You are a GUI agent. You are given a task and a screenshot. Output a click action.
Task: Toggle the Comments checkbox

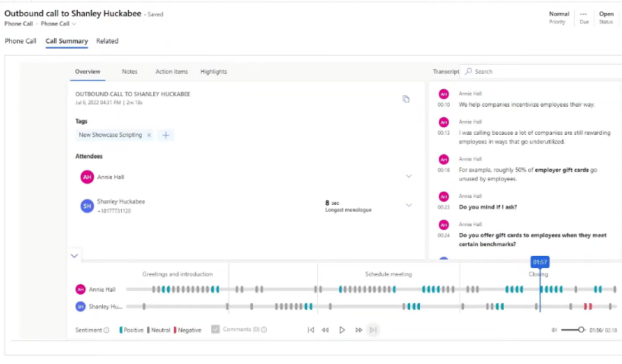216,330
